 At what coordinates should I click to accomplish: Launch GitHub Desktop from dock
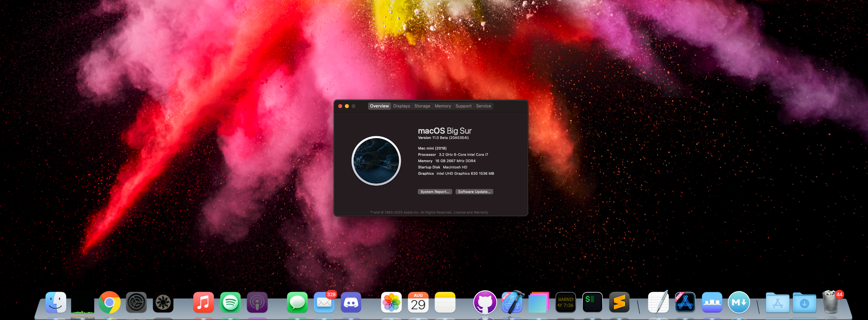pyautogui.click(x=485, y=302)
